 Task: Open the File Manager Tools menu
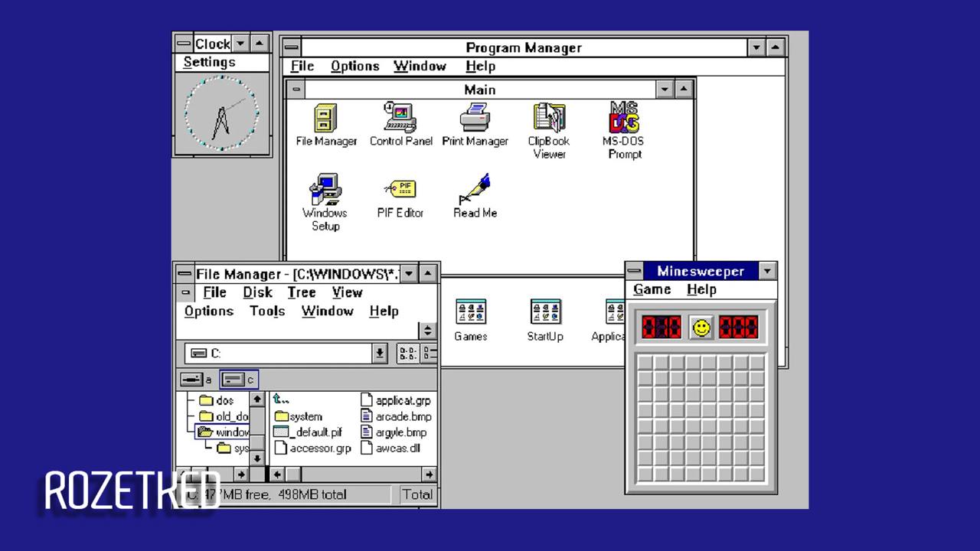267,311
